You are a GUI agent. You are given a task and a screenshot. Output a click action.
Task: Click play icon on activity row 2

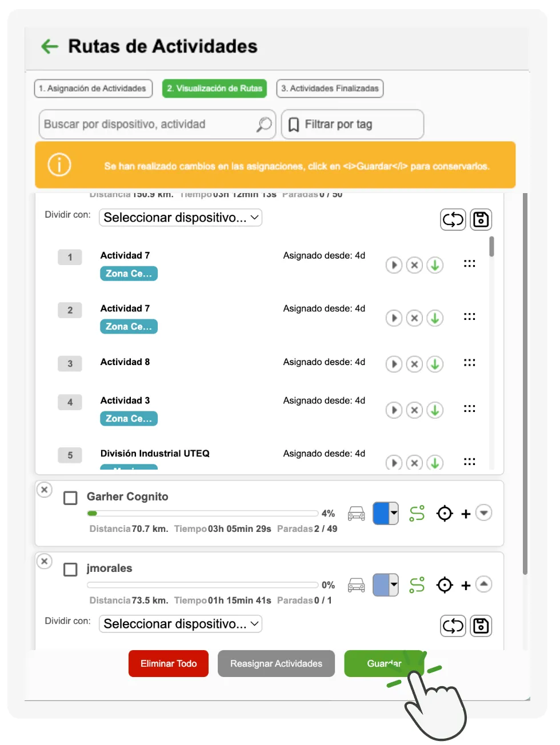394,318
